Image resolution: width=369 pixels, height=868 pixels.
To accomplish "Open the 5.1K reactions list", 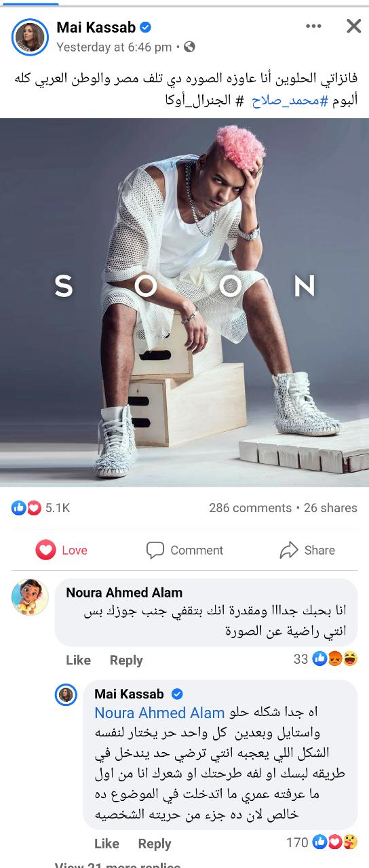I will click(x=41, y=508).
